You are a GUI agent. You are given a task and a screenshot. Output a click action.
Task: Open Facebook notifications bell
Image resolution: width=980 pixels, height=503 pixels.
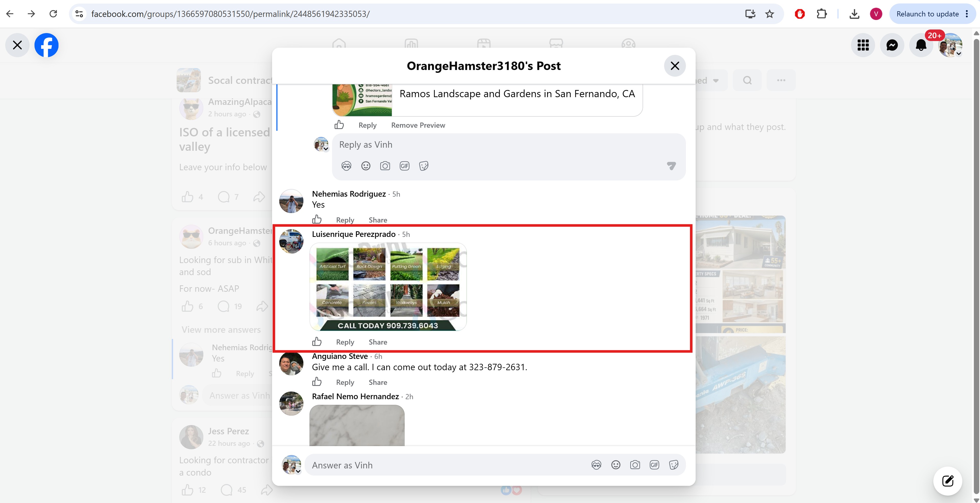(x=921, y=45)
